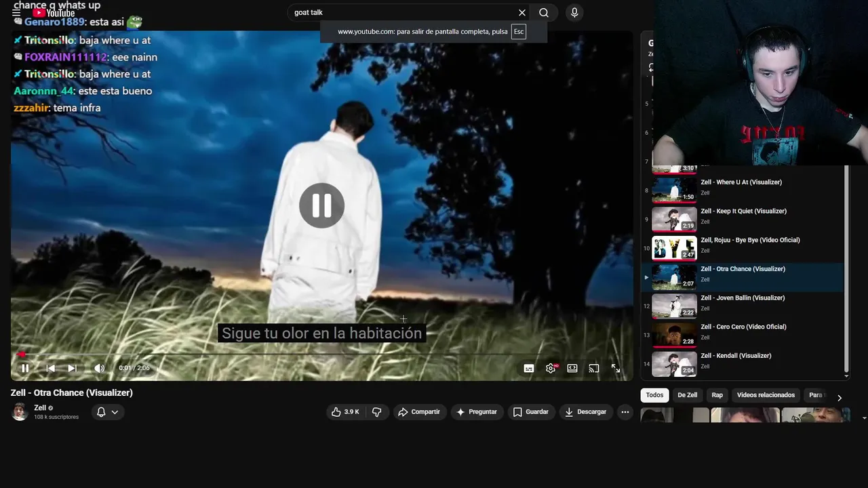This screenshot has width=868, height=488.
Task: Pause playback from the control bar
Action: point(24,368)
